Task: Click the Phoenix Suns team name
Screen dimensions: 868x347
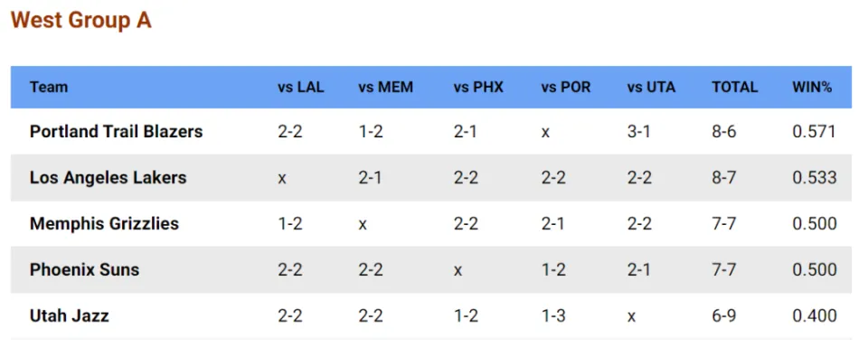Action: coord(84,269)
